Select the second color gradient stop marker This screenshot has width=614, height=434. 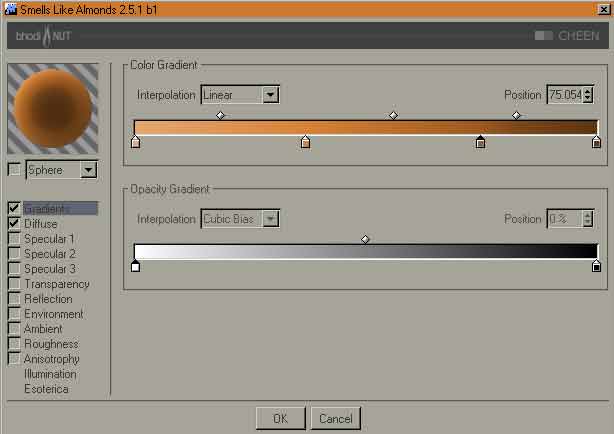coord(305,142)
